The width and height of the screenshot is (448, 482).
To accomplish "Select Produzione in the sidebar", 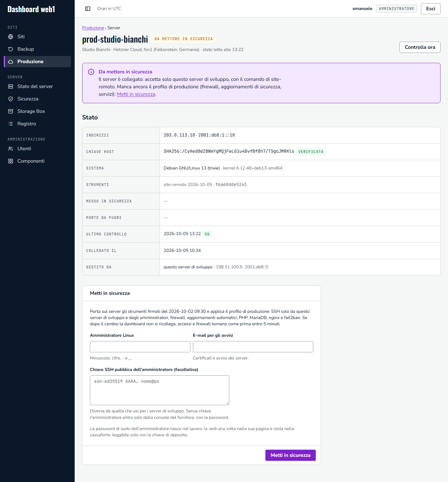I will pyautogui.click(x=37, y=62).
